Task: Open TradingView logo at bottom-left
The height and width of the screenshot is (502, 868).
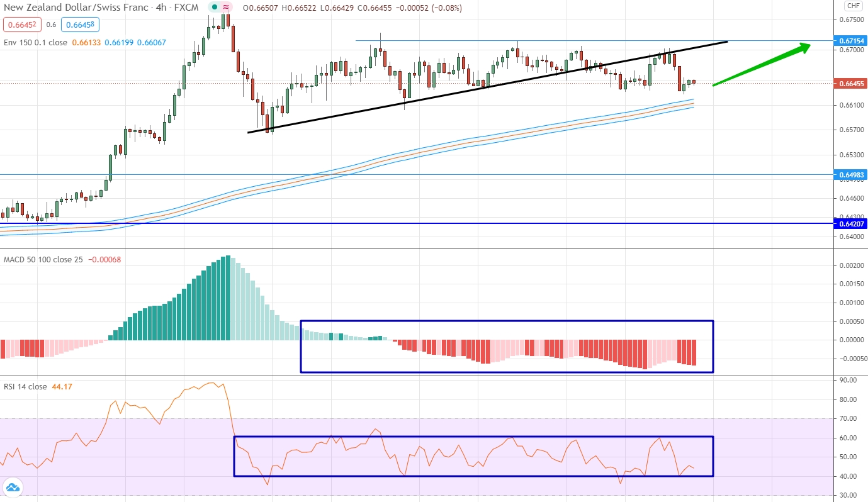Action: 13,487
